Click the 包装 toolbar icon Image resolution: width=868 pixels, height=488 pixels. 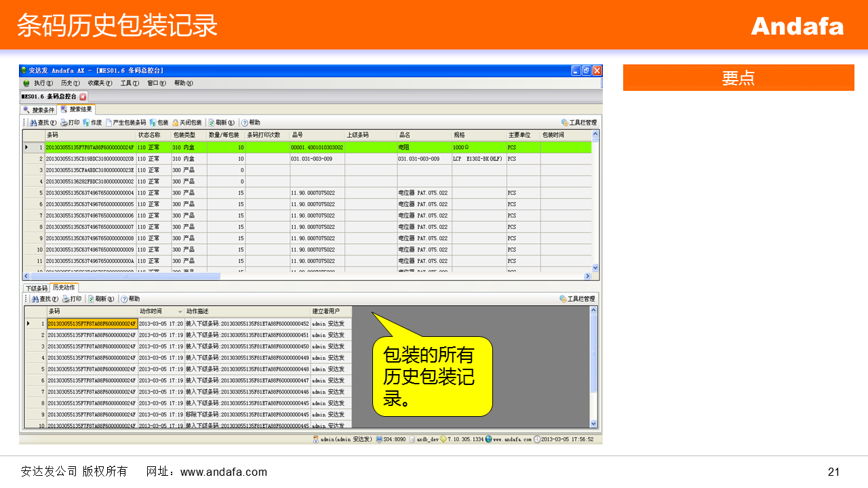tap(159, 123)
